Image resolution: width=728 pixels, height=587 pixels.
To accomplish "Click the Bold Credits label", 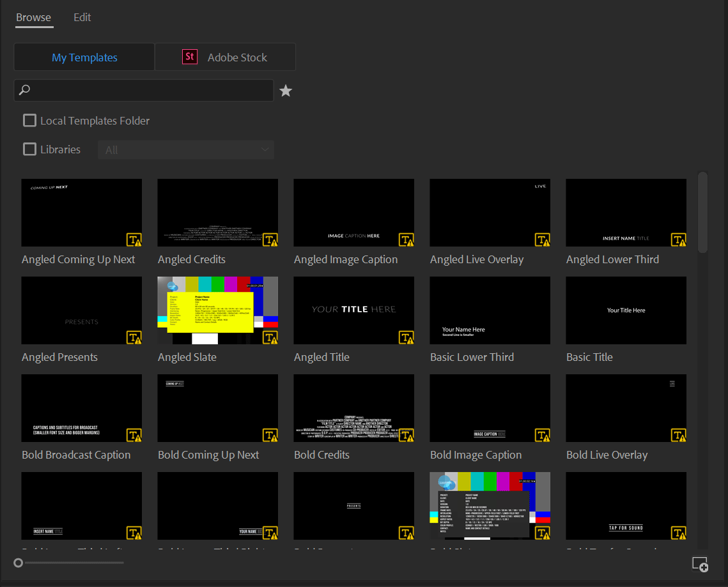I will 321,455.
